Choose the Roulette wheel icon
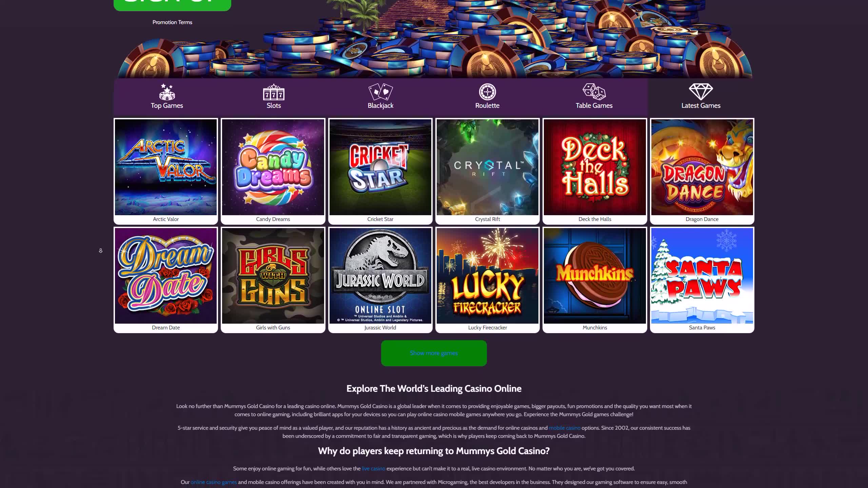The height and width of the screenshot is (488, 868). (x=487, y=92)
